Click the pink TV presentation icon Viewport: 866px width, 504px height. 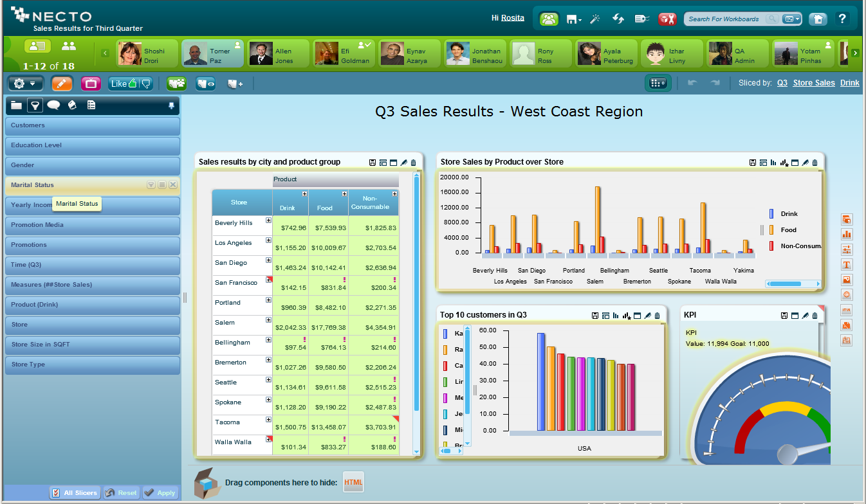[91, 84]
